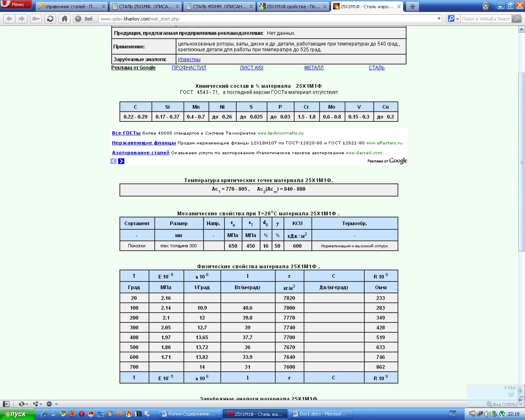The image size is (525, 420).
Task: Close the СТАЛЬ 45ХНМ tab
Action: pos(251,7)
